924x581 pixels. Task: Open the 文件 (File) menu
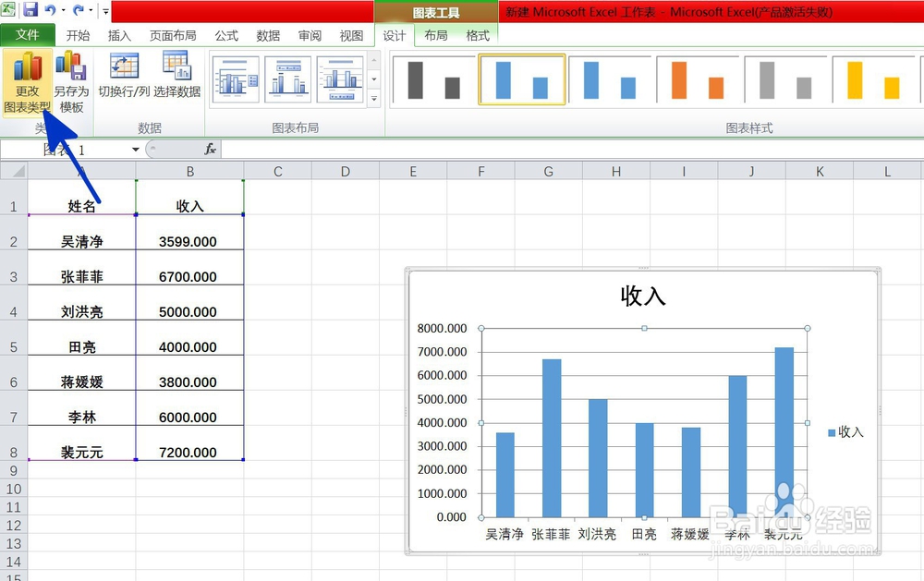28,35
